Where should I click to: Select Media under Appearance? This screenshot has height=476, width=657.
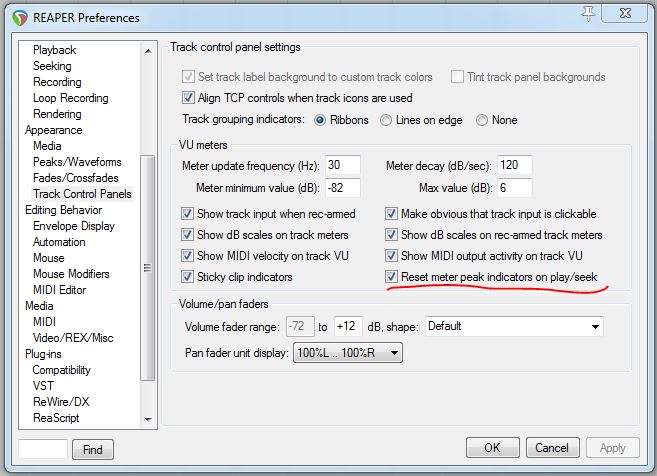tap(47, 146)
